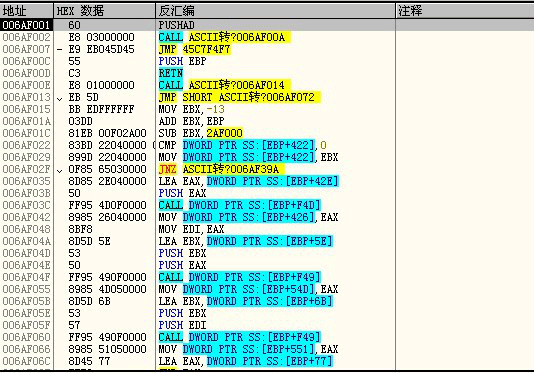Viewport: 534px width, 373px height.
Task: Click MOV [EBP+54D],EAX instruction
Action: [248, 289]
